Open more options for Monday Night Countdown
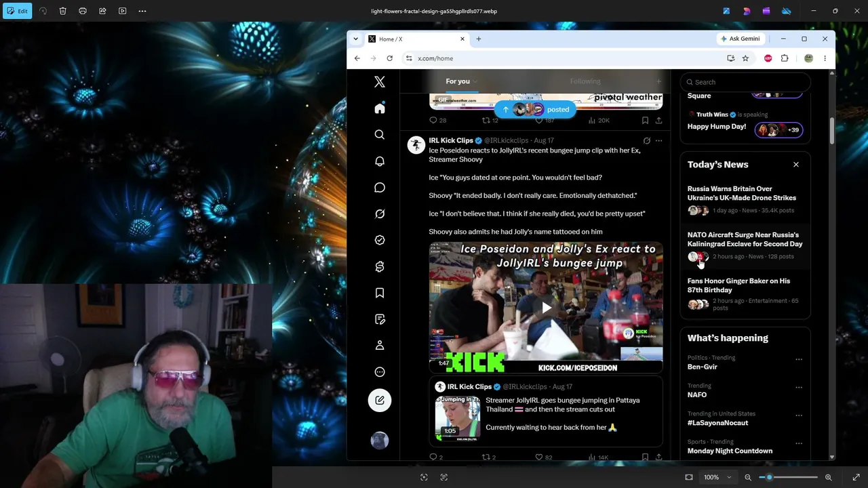Image resolution: width=868 pixels, height=488 pixels. [x=799, y=443]
